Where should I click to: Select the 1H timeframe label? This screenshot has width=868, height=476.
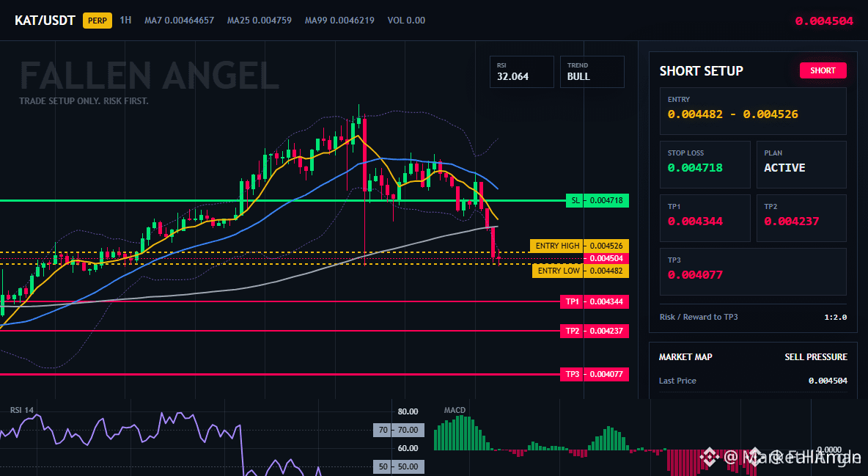(125, 20)
